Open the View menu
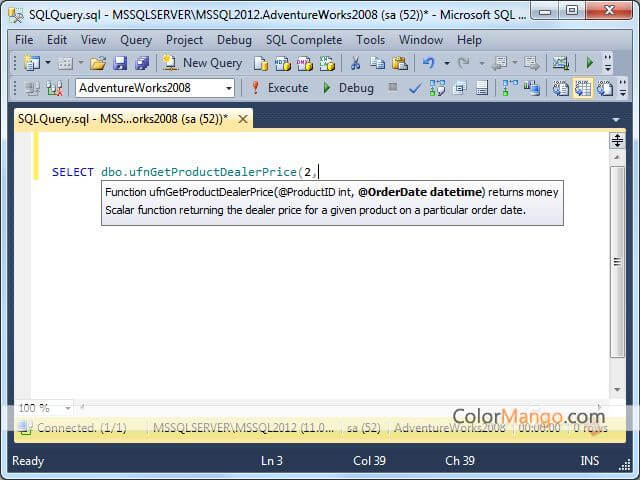This screenshot has width=640, height=480. (93, 40)
